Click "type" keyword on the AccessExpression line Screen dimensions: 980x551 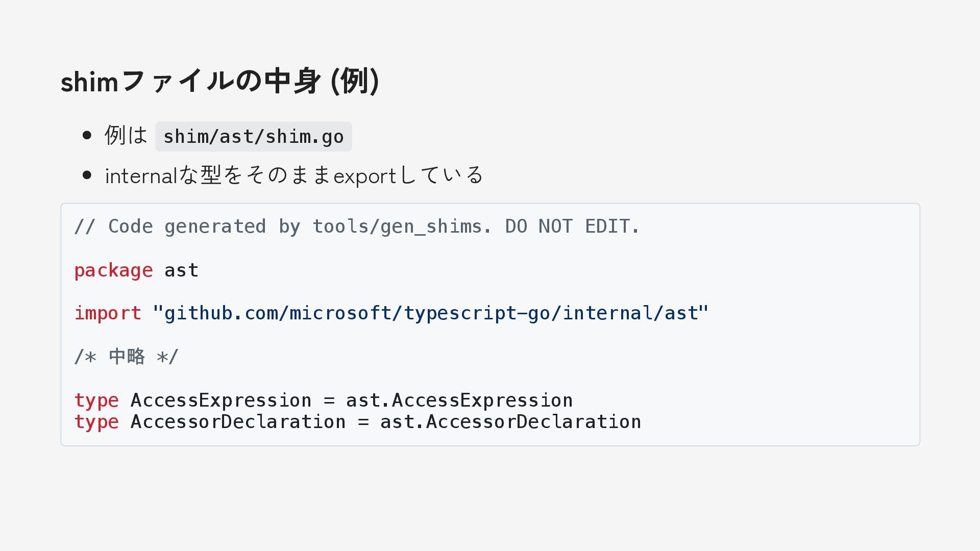pyautogui.click(x=96, y=400)
